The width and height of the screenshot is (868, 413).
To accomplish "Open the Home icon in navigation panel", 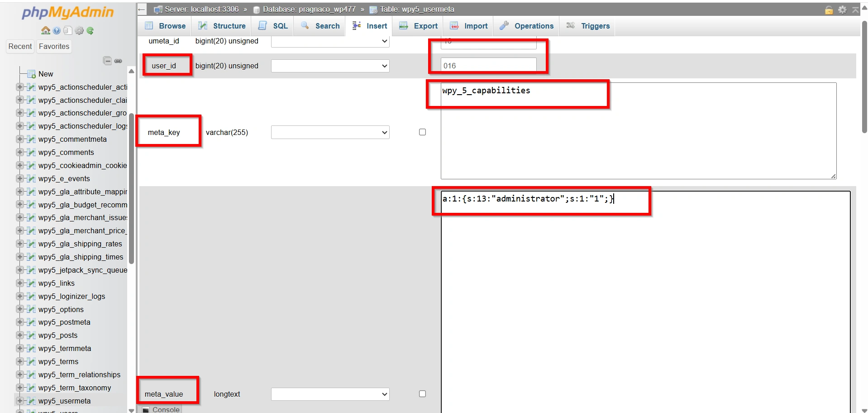I will point(46,30).
